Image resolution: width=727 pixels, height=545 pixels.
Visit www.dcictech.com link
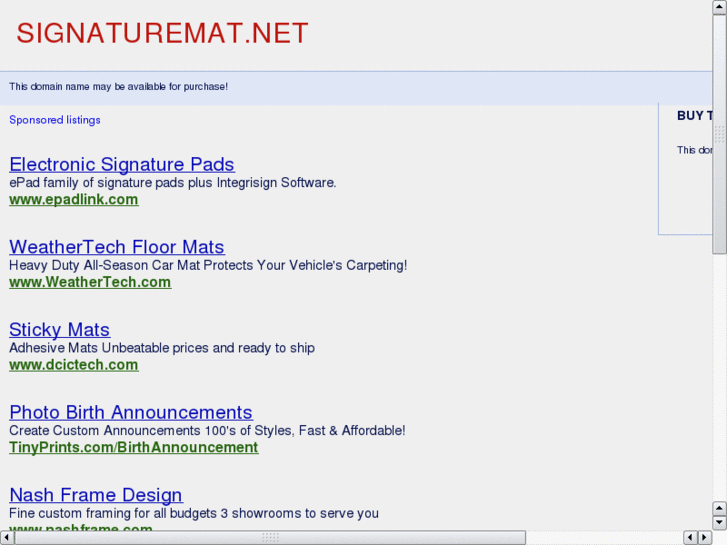74,365
